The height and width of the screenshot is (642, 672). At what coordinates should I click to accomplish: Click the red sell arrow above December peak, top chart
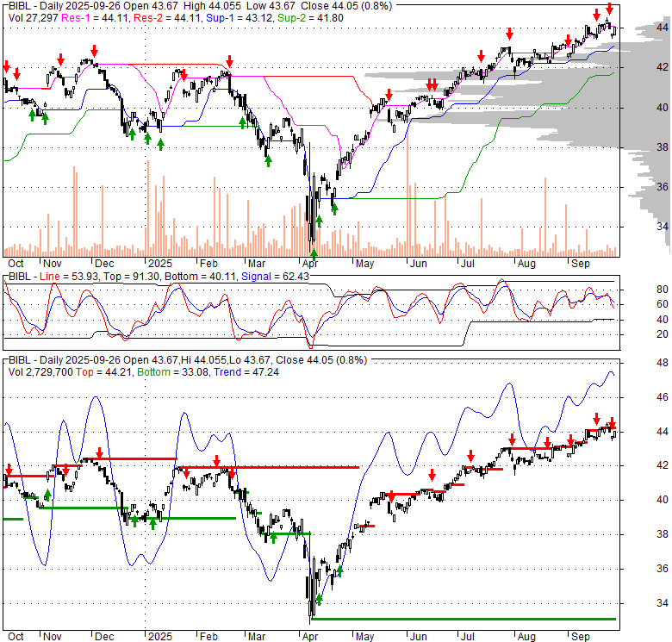click(94, 51)
